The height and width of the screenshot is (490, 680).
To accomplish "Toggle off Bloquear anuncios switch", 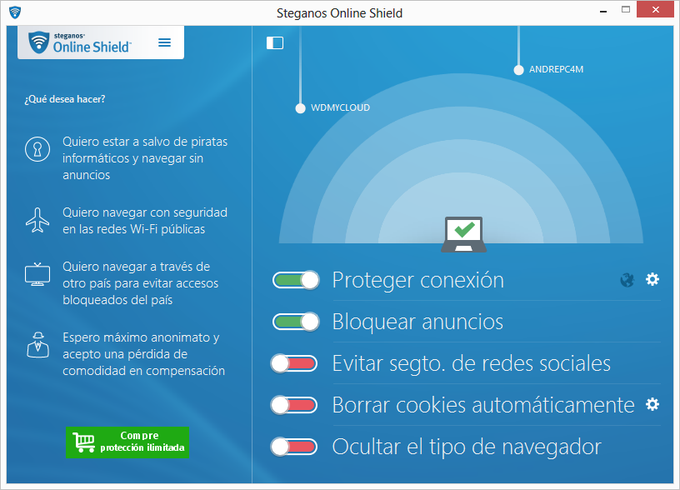I will pos(296,322).
